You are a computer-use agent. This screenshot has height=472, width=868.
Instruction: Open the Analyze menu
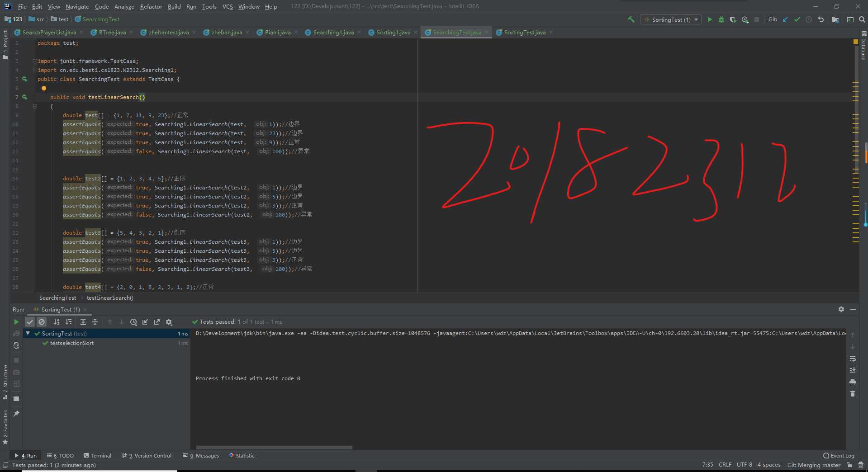tap(124, 6)
